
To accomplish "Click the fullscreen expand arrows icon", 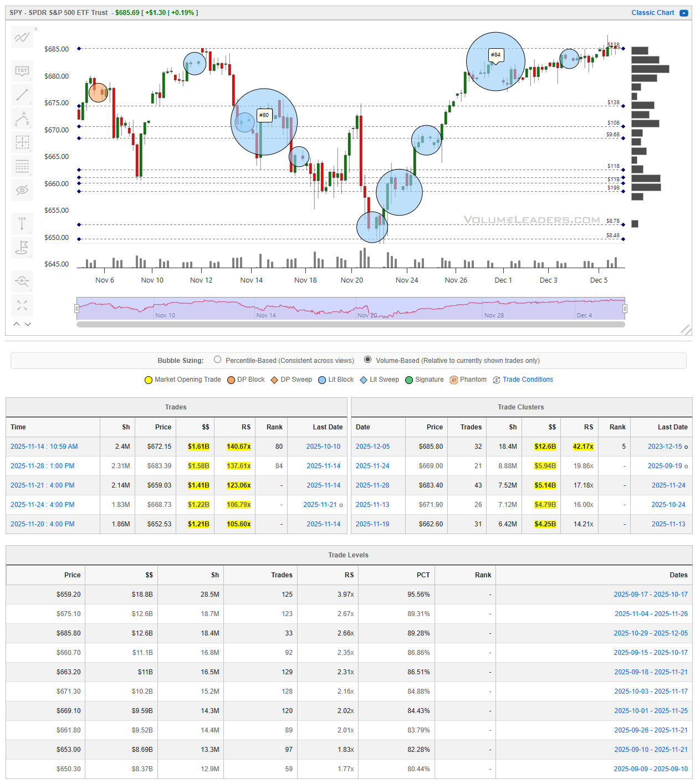I will (x=22, y=305).
